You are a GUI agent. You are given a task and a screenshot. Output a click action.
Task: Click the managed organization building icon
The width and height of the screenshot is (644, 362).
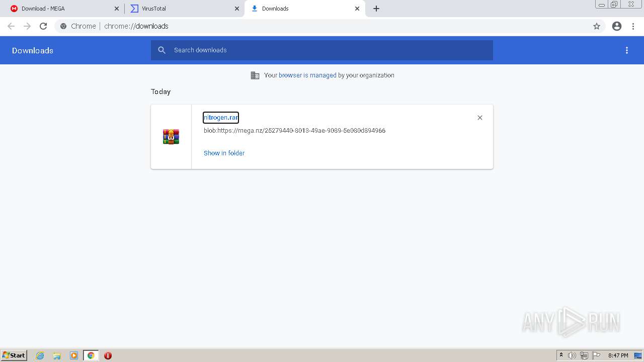click(255, 75)
